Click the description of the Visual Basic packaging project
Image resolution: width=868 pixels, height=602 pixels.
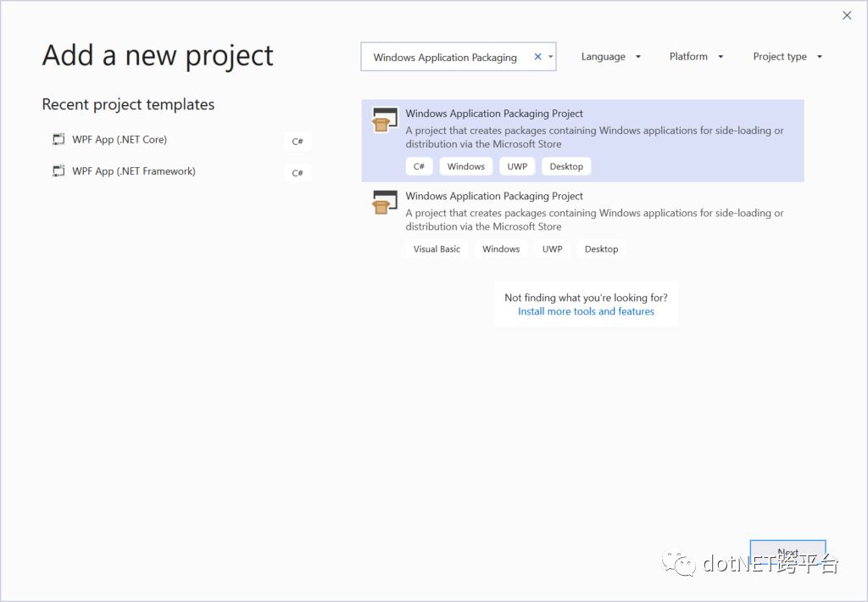pos(594,220)
